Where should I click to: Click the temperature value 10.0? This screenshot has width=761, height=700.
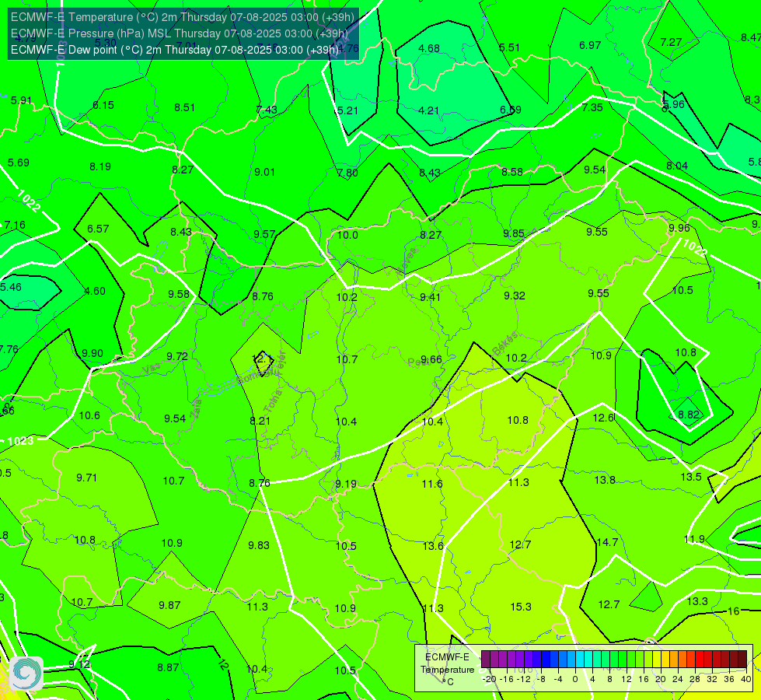pos(347,235)
